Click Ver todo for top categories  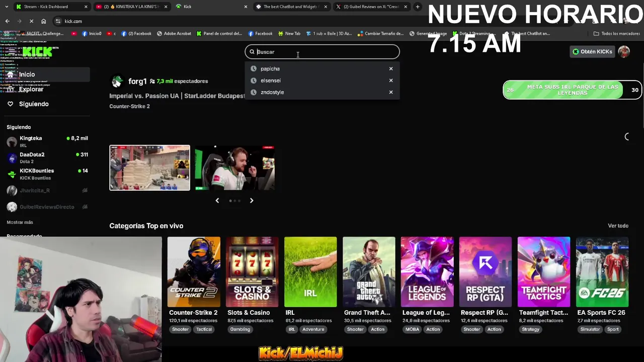[618, 226]
